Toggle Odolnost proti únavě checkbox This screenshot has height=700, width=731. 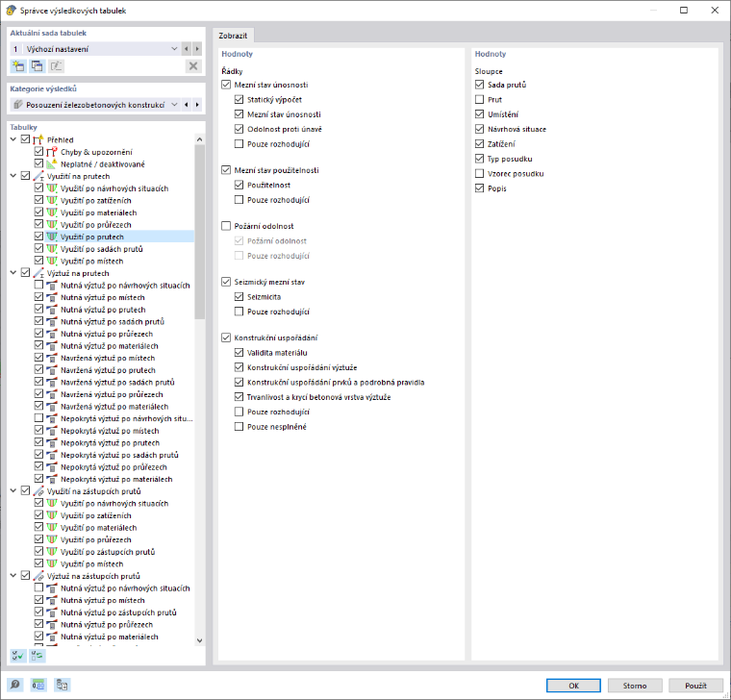point(239,129)
